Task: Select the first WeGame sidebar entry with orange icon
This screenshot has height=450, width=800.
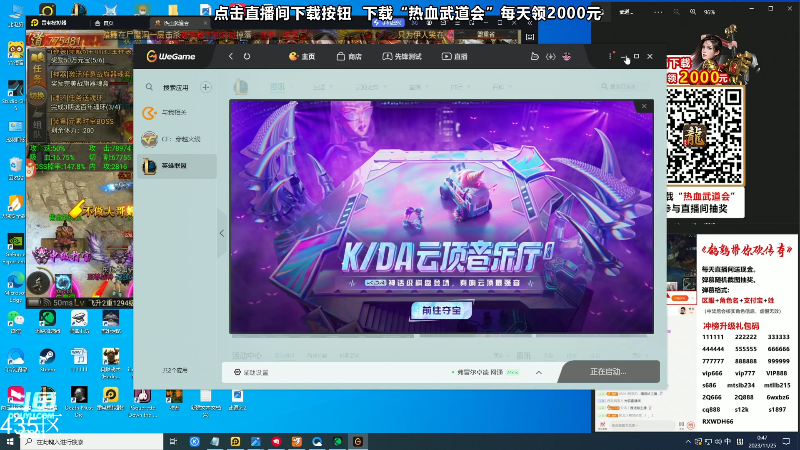Action: click(177, 112)
